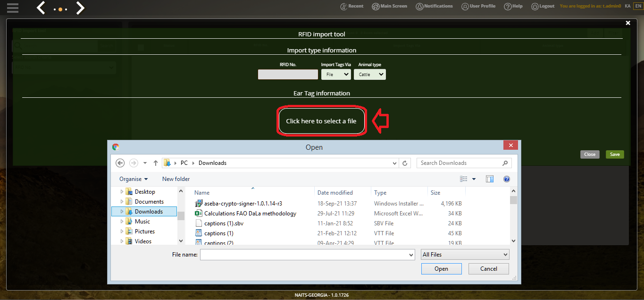Open the Notifications bell
Image resolution: width=644 pixels, height=300 pixels.
coord(418,6)
